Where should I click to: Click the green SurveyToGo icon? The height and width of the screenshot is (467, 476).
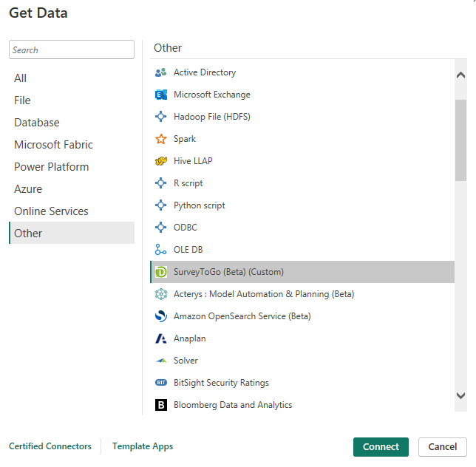(x=161, y=272)
